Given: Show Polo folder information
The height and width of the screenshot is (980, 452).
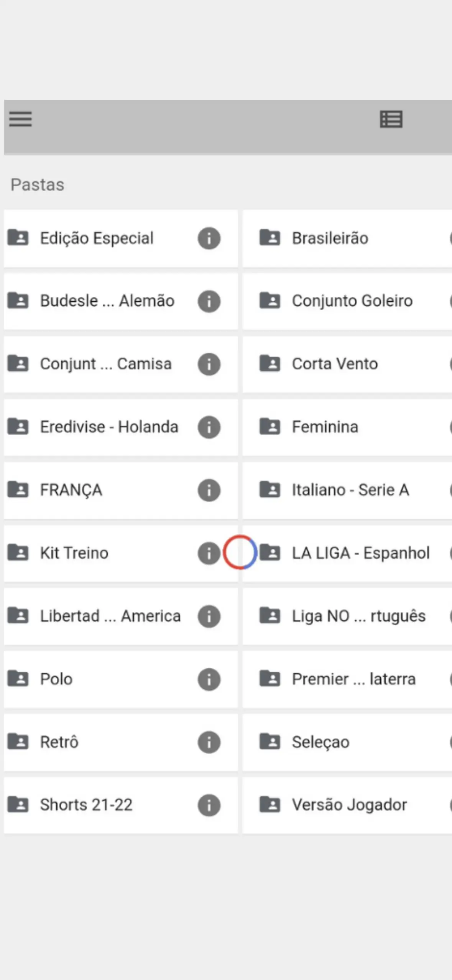Looking at the screenshot, I should click(209, 679).
